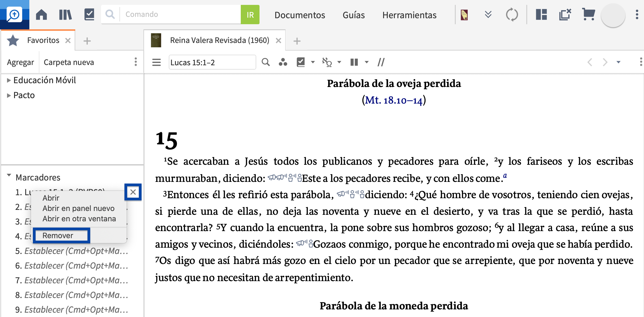This screenshot has width=644, height=317.
Task: Open the Herramientas menu
Action: (x=409, y=15)
